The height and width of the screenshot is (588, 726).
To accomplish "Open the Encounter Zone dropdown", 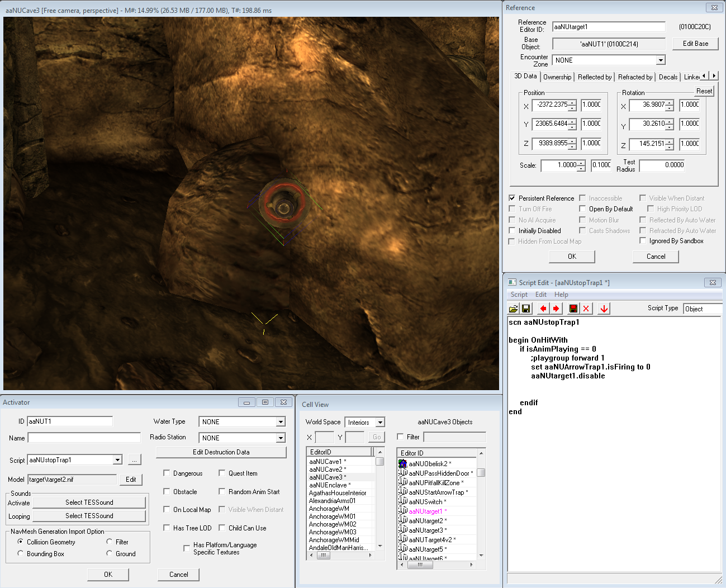I will pyautogui.click(x=661, y=60).
